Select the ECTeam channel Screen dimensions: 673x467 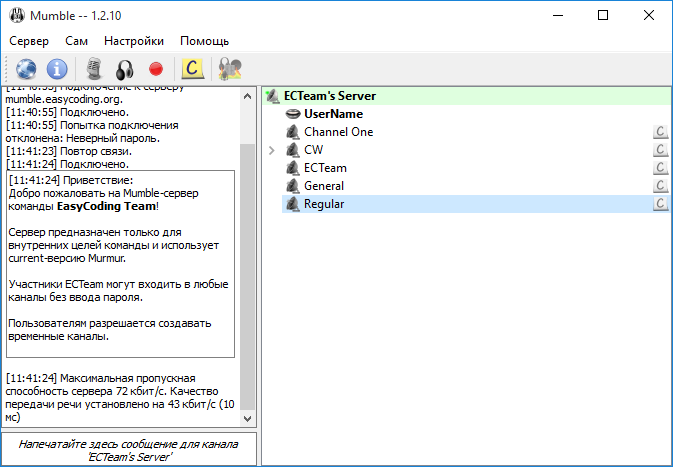click(x=324, y=168)
